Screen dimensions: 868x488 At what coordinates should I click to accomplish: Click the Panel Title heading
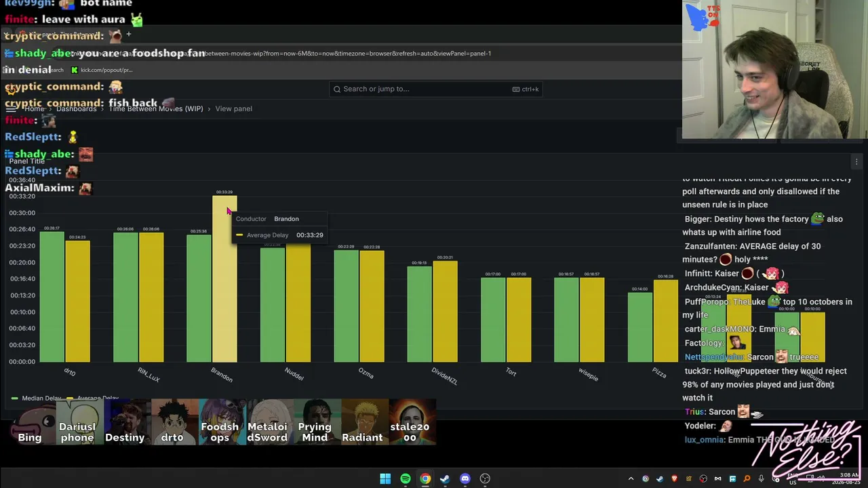pyautogui.click(x=27, y=161)
